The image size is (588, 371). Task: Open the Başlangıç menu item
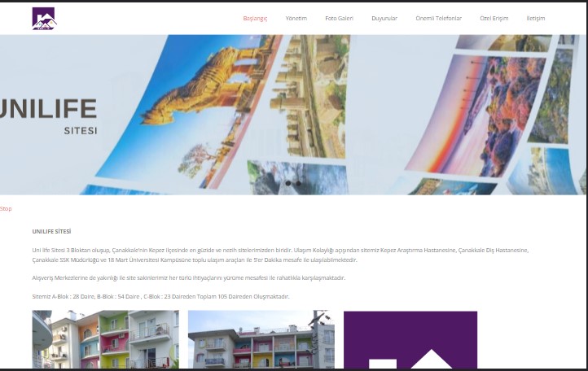tap(255, 19)
